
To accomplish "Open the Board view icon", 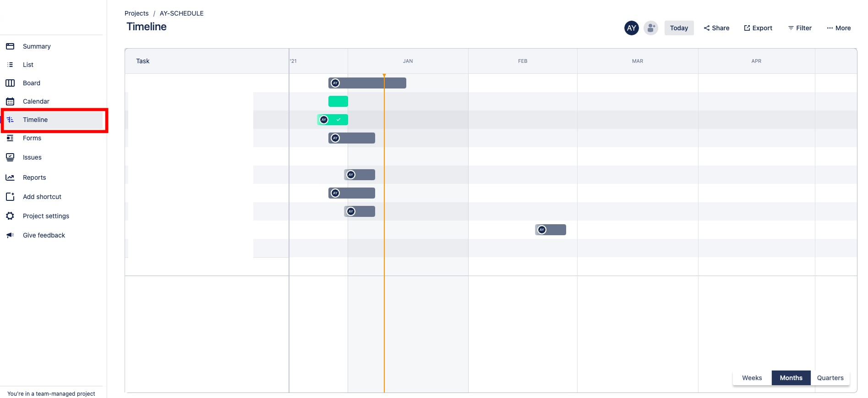I will click(x=10, y=83).
